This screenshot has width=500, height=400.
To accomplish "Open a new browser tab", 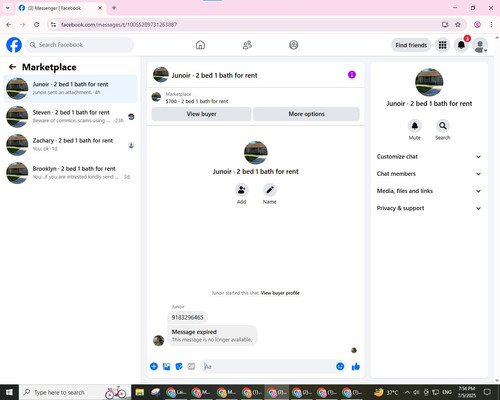I will click(x=114, y=8).
